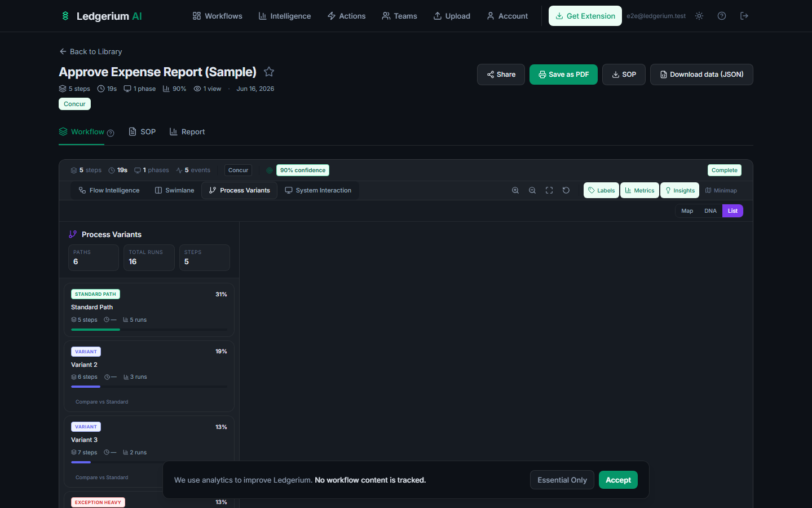The height and width of the screenshot is (508, 812).
Task: Click the Variant 3 progress bar
Action: pos(149,462)
